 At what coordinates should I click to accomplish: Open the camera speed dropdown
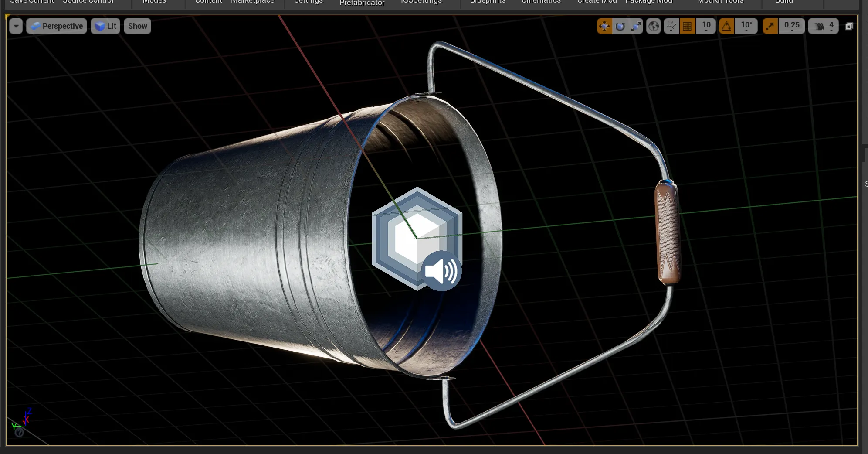click(823, 26)
